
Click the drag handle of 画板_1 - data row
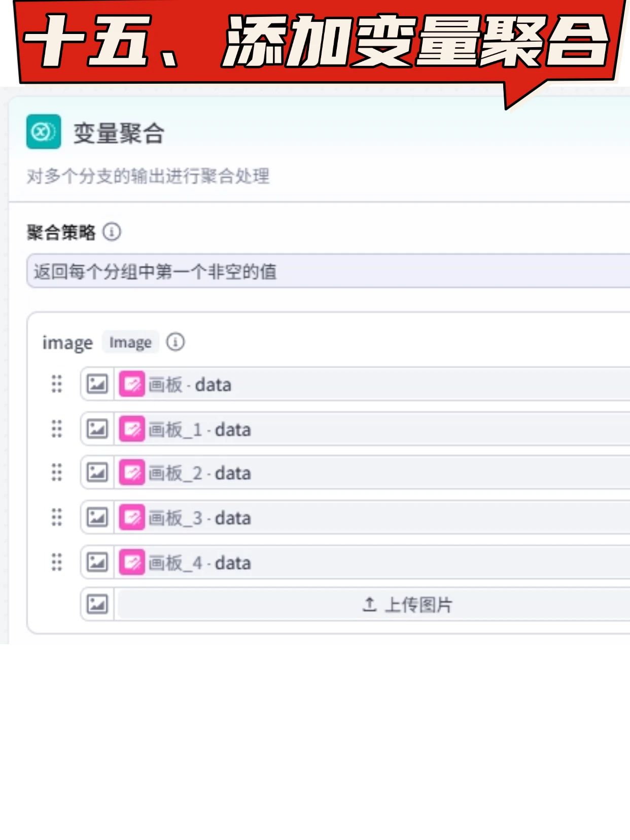point(57,429)
